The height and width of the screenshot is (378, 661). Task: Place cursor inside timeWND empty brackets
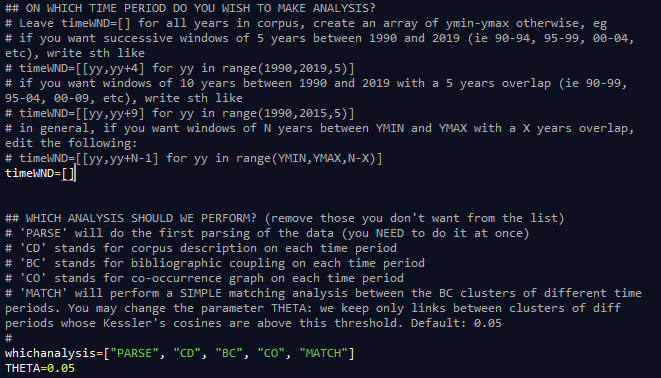coord(68,173)
